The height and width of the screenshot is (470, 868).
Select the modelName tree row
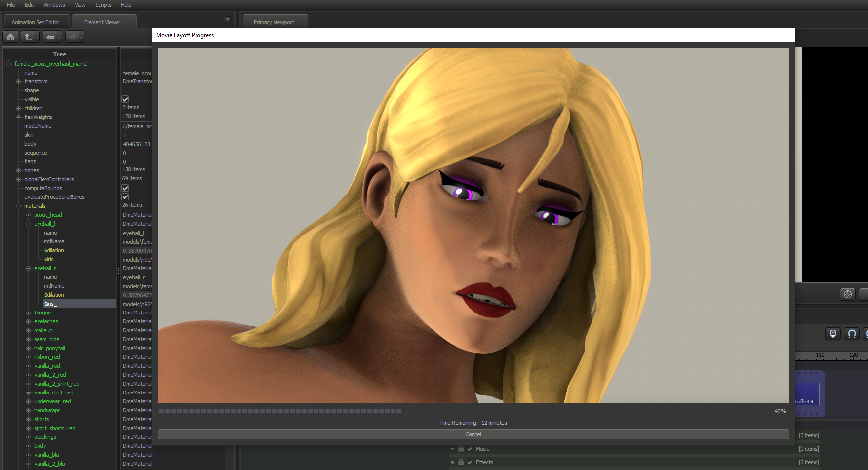38,126
